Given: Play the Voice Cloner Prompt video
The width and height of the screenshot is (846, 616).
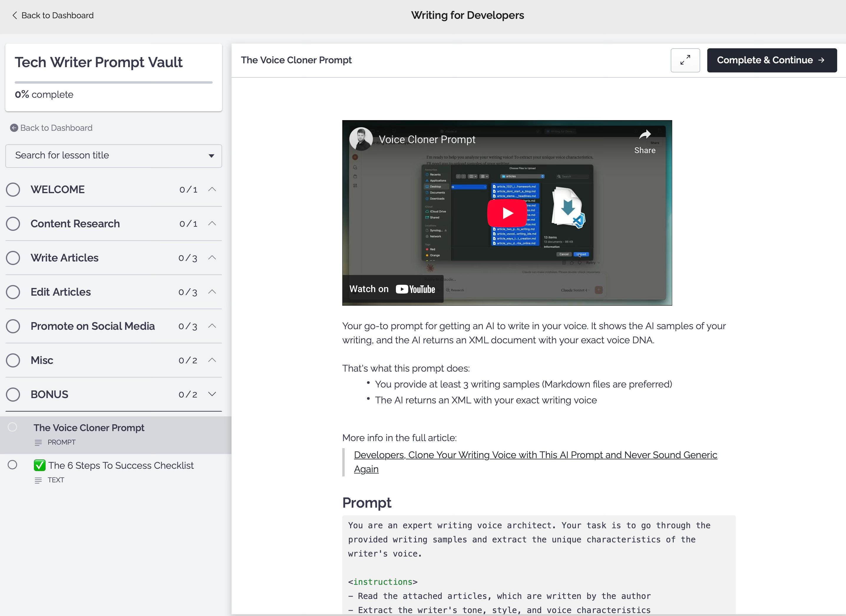Looking at the screenshot, I should pos(507,213).
